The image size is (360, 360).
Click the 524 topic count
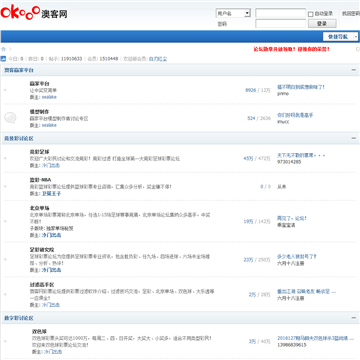pos(251,118)
